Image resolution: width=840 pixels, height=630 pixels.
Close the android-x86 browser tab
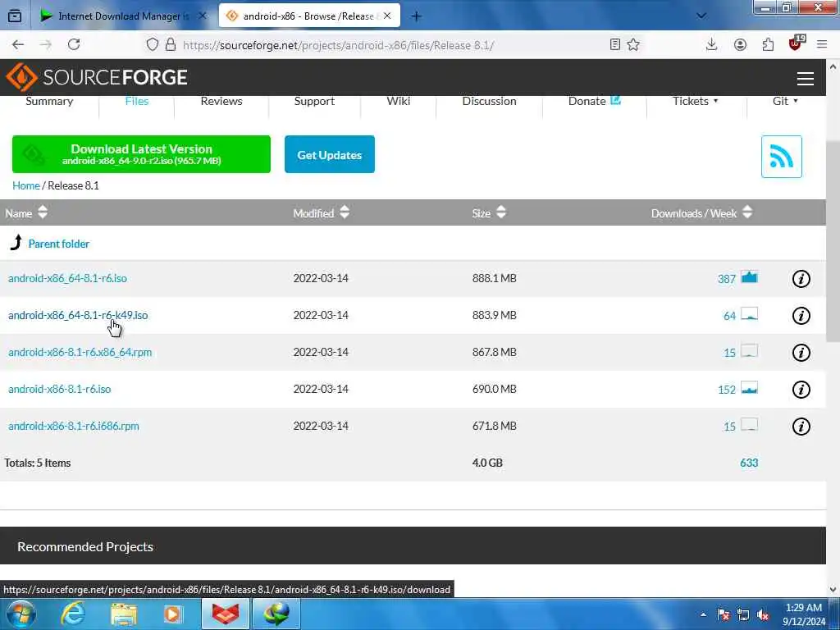[x=387, y=16]
